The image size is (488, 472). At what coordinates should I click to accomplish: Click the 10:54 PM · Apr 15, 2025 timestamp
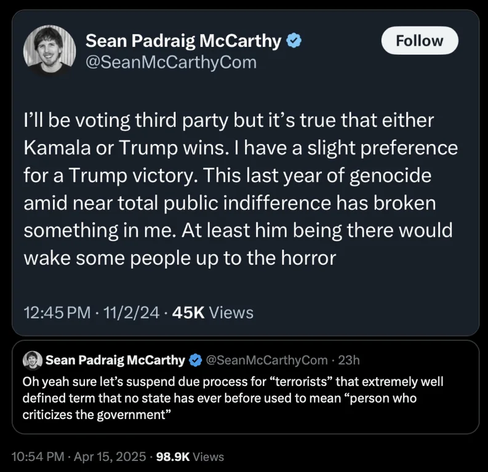pos(79,457)
